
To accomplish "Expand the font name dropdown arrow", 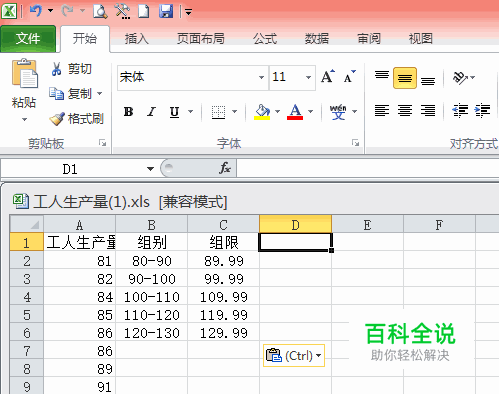I will [262, 78].
